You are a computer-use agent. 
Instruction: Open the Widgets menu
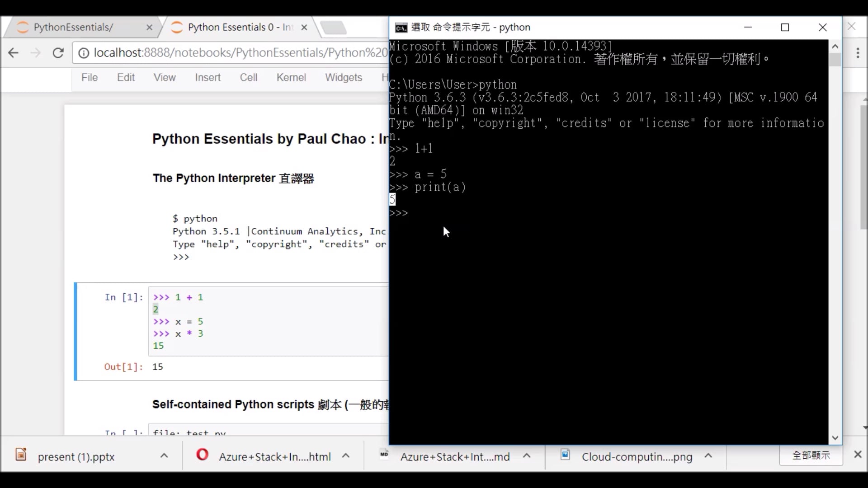point(343,77)
